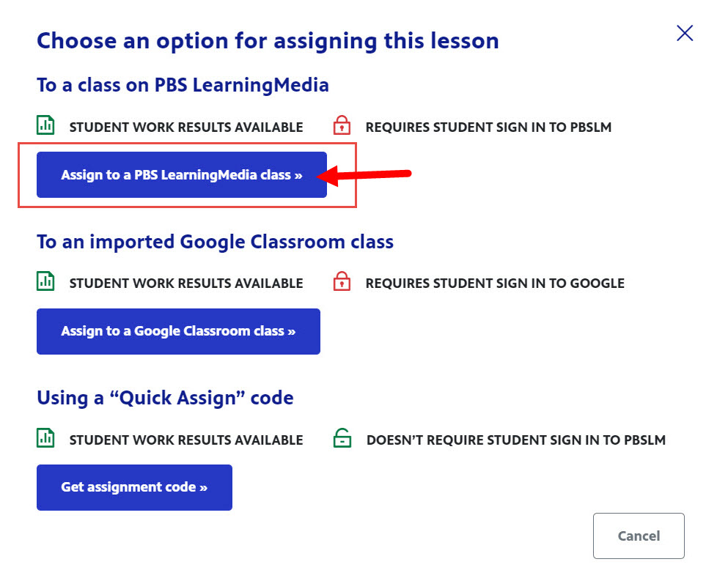This screenshot has width=728, height=570.
Task: Click 'Student work results available' under Google Classroom
Action: [x=186, y=284]
